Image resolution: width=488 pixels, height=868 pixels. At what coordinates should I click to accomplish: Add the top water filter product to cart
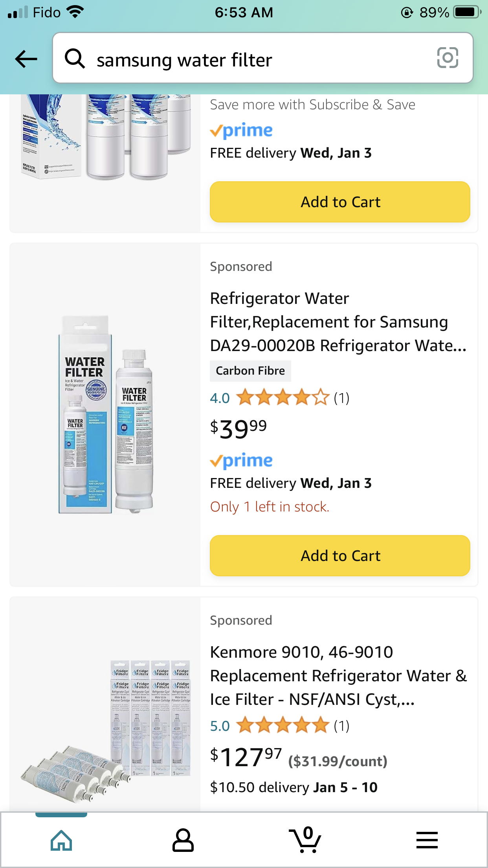[340, 202]
